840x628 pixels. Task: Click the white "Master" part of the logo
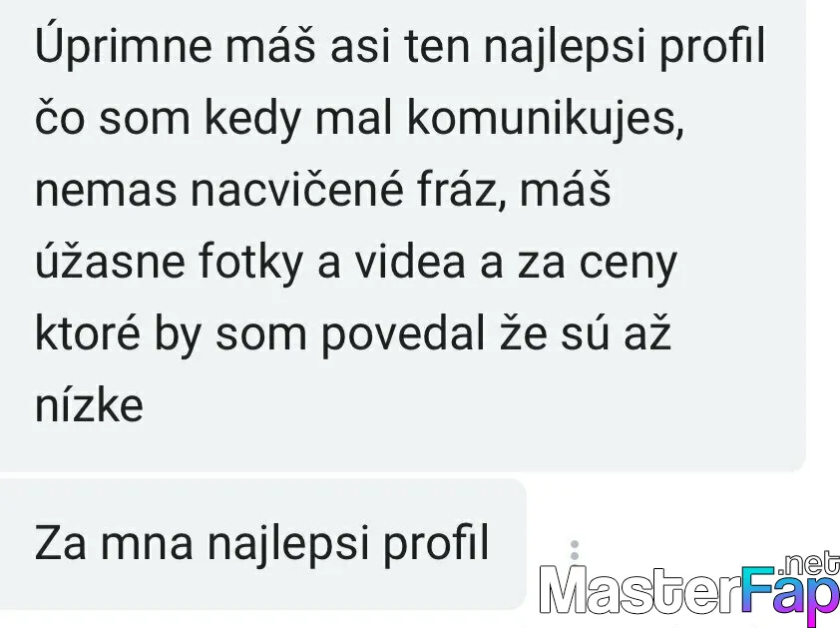point(640,590)
